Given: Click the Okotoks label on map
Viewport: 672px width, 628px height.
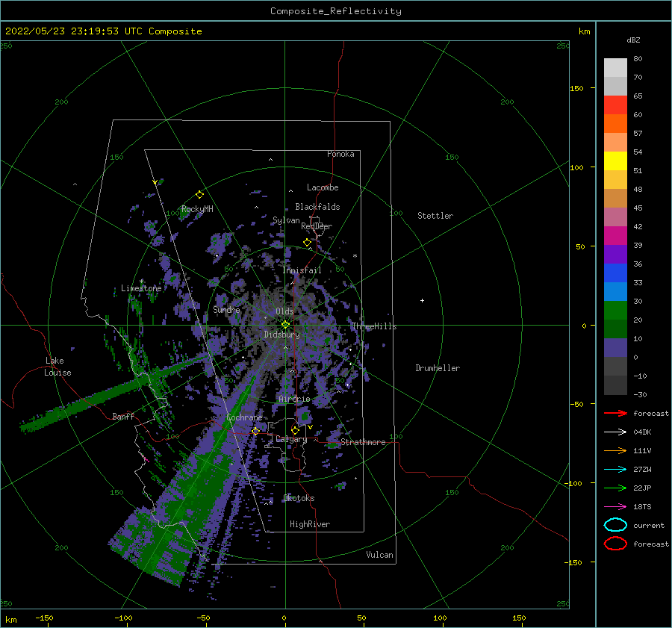Looking at the screenshot, I should pos(299,498).
